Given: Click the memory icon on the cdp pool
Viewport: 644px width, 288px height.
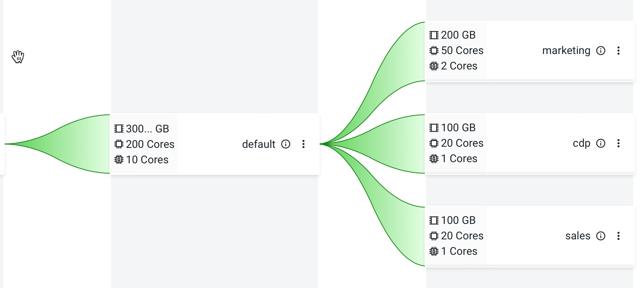Looking at the screenshot, I should [434, 127].
